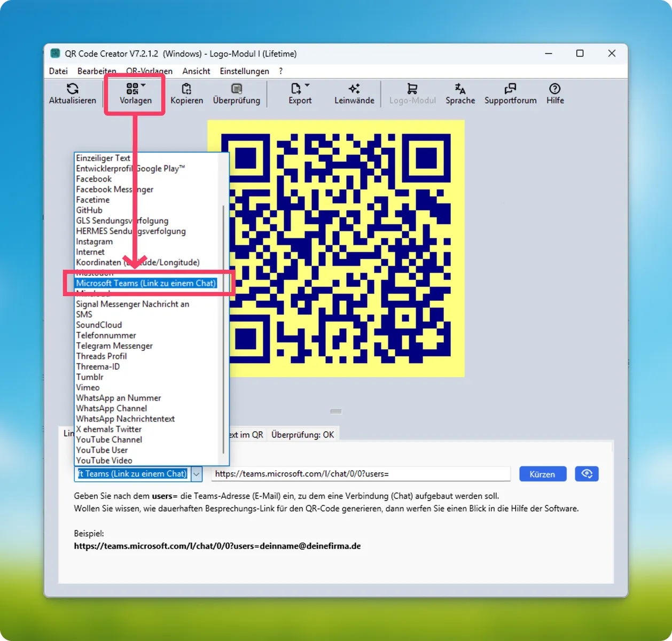Choose Facebook Messenger template

[x=114, y=189]
